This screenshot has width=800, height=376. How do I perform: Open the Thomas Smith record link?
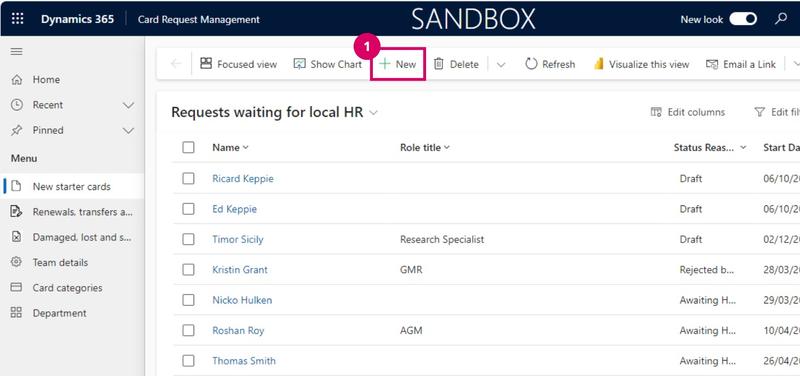tap(244, 361)
